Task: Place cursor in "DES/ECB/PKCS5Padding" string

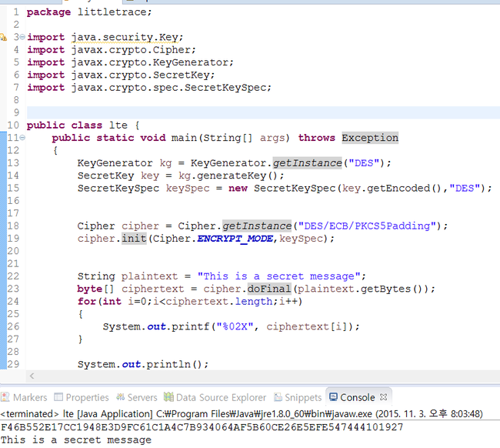Action: pos(367,226)
